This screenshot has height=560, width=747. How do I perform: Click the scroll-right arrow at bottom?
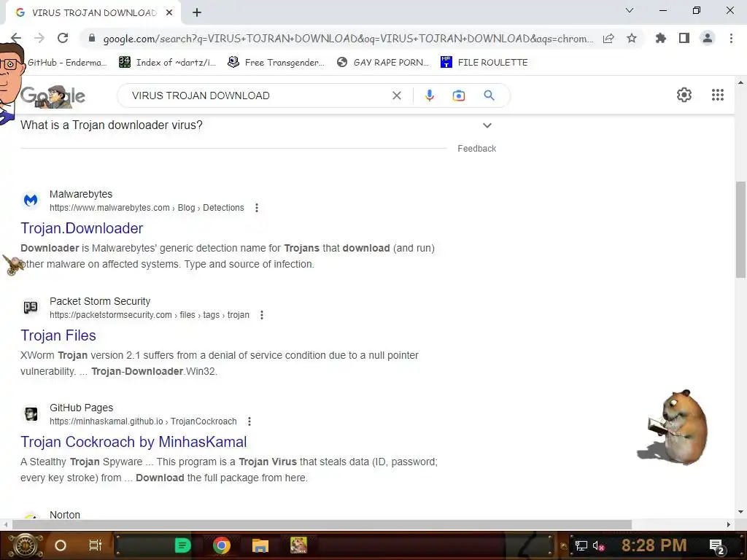729,524
